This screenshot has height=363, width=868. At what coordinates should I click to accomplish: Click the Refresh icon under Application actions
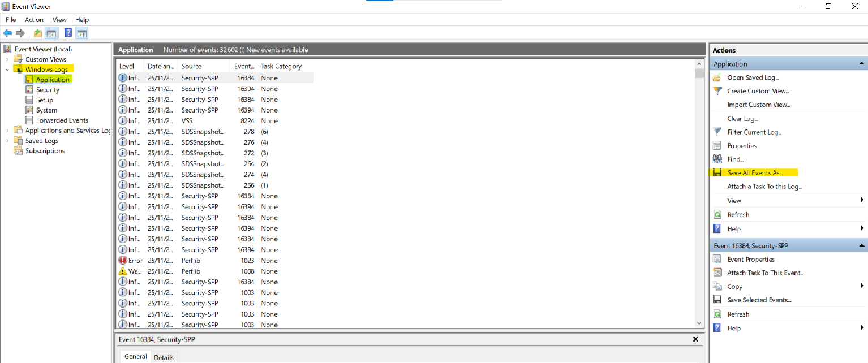[717, 214]
